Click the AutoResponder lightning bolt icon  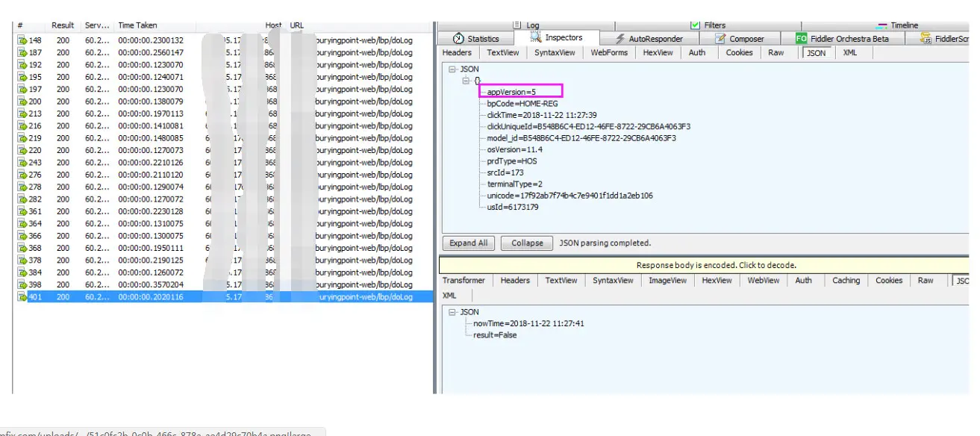tap(620, 39)
